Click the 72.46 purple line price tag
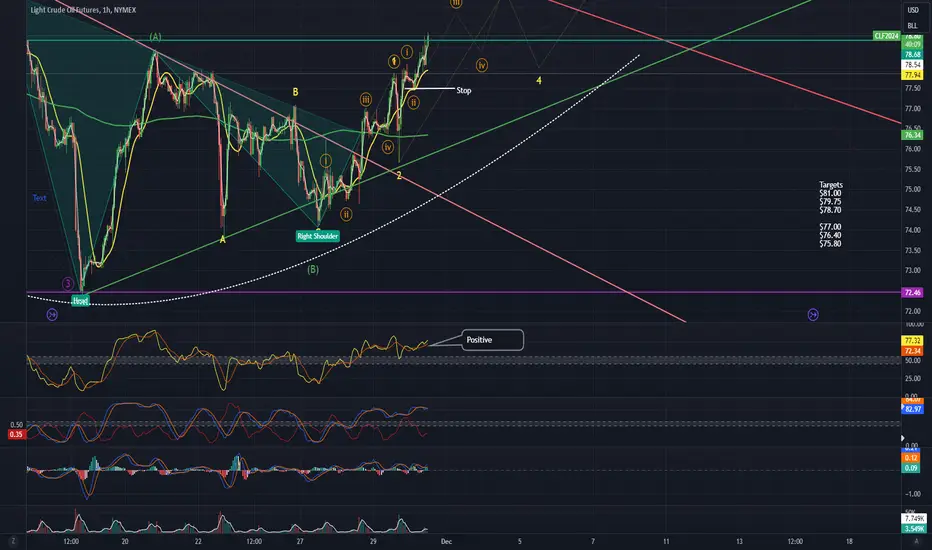Viewport: 932px width, 550px height. [x=912, y=293]
